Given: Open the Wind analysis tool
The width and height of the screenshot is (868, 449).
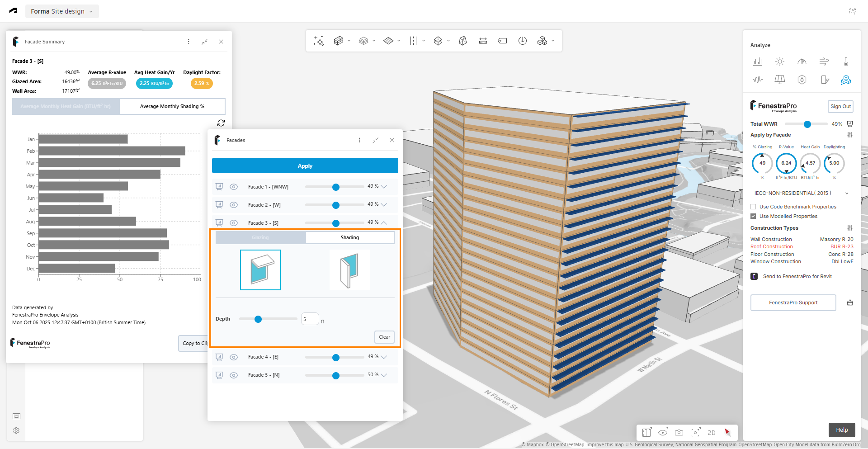Looking at the screenshot, I should tap(824, 61).
